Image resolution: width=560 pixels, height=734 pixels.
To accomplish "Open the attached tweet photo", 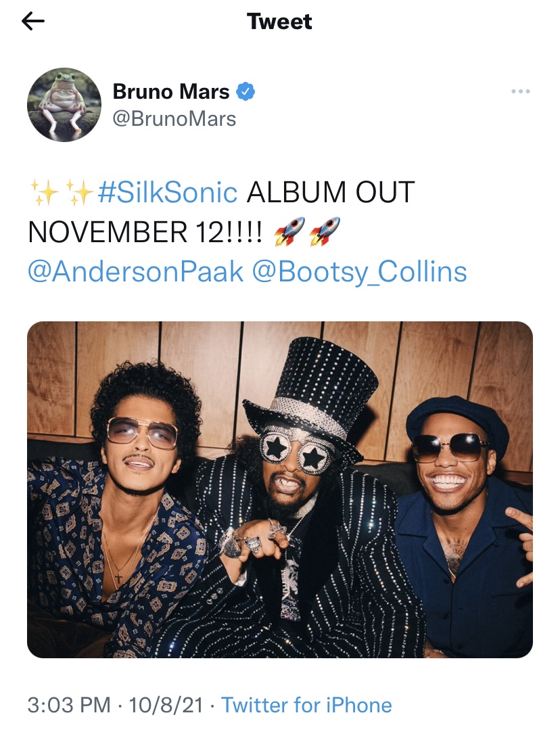I will click(280, 490).
